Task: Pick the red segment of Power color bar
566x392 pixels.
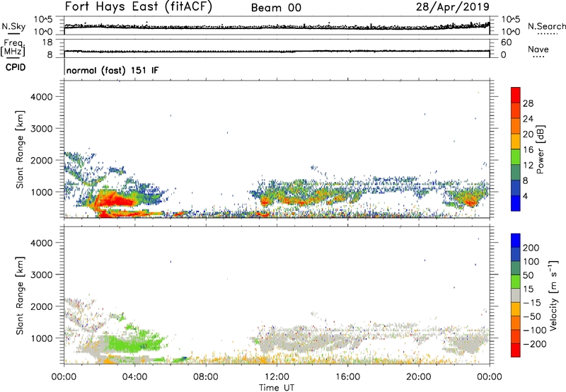Action: pos(516,95)
